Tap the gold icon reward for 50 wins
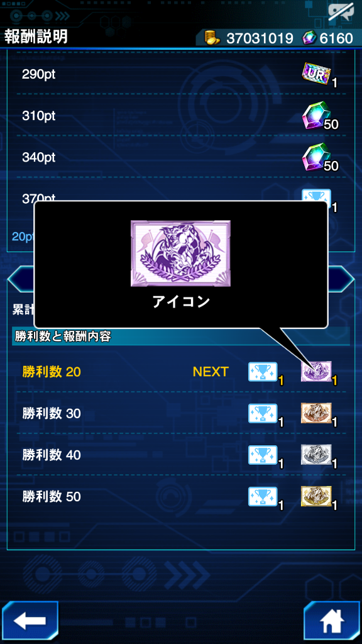The image size is (362, 644). coord(316,497)
